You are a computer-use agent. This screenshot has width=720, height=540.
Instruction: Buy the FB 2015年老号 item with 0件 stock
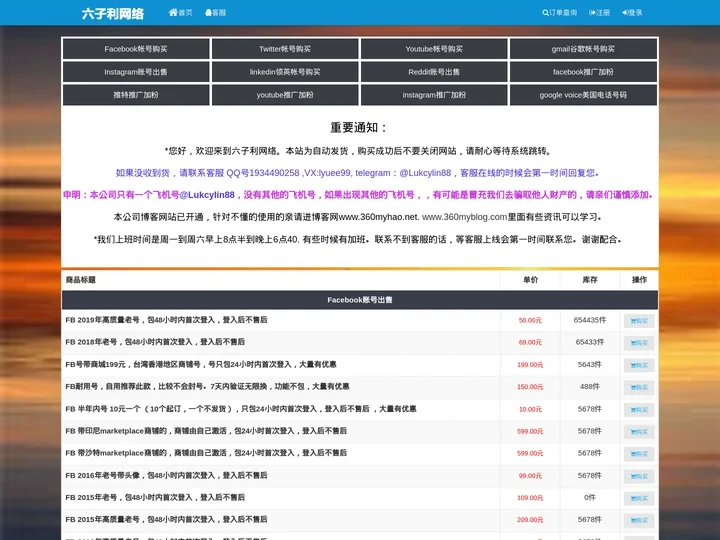[639, 498]
